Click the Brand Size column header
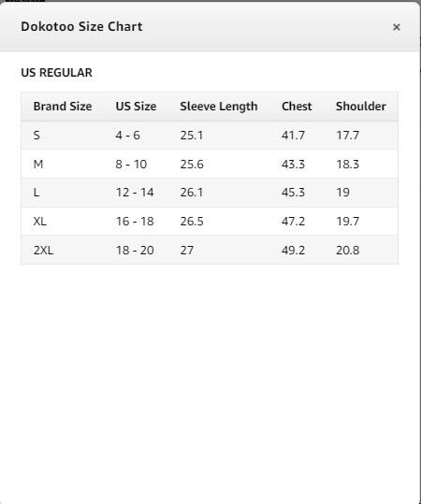This screenshot has width=421, height=504. pyautogui.click(x=63, y=106)
